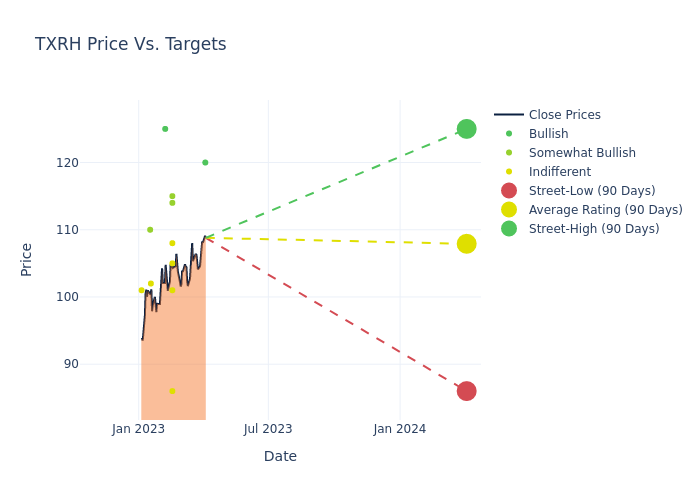The height and width of the screenshot is (500, 700).
Task: Click the Date x-axis title
Action: (x=280, y=457)
